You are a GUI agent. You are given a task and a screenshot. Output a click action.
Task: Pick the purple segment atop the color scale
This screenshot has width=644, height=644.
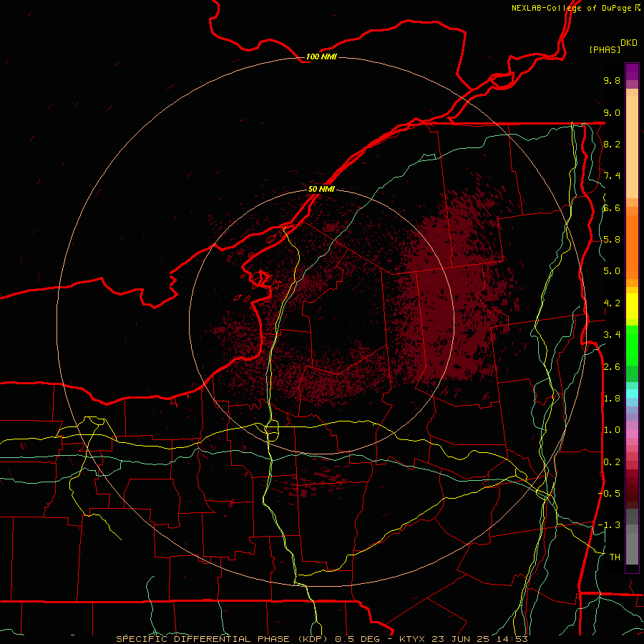(x=632, y=72)
